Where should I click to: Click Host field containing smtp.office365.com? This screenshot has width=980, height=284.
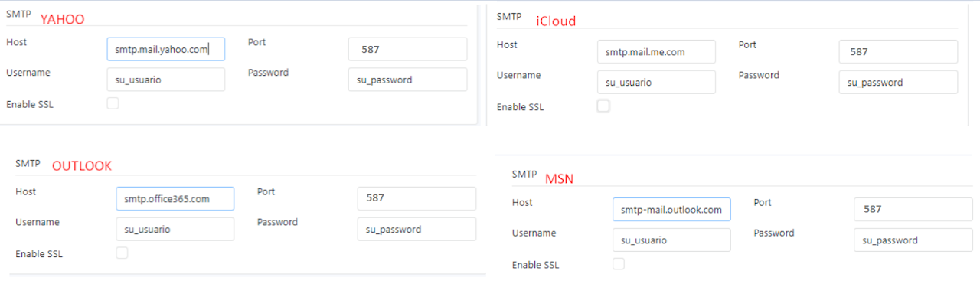(x=175, y=199)
